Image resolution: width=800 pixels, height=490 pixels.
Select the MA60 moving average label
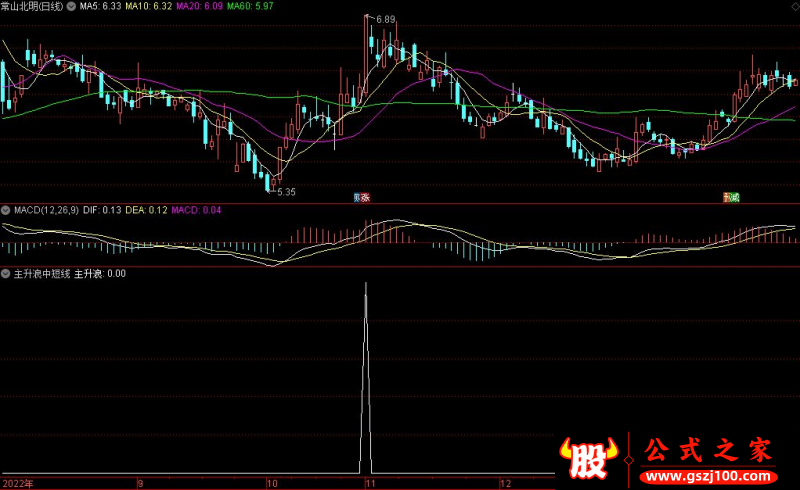click(x=251, y=6)
